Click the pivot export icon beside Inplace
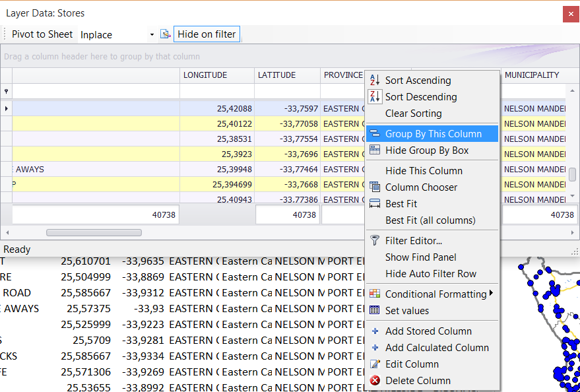580x392 pixels. pyautogui.click(x=166, y=34)
